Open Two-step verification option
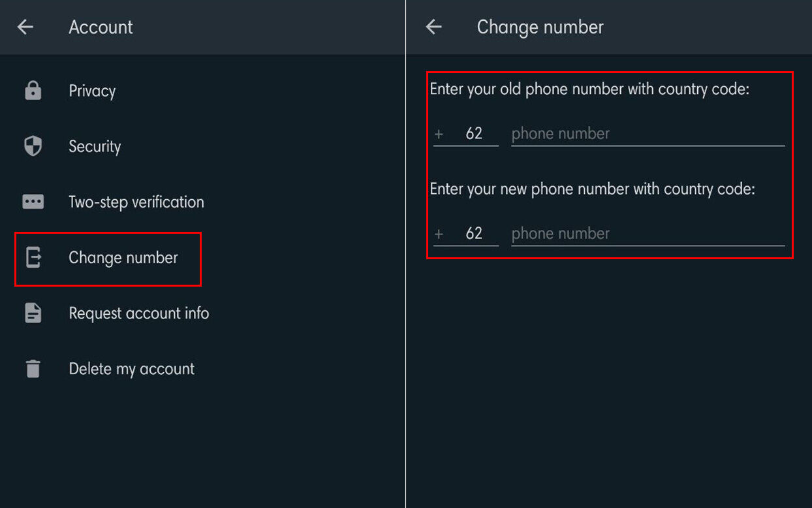The height and width of the screenshot is (508, 812). tap(136, 202)
